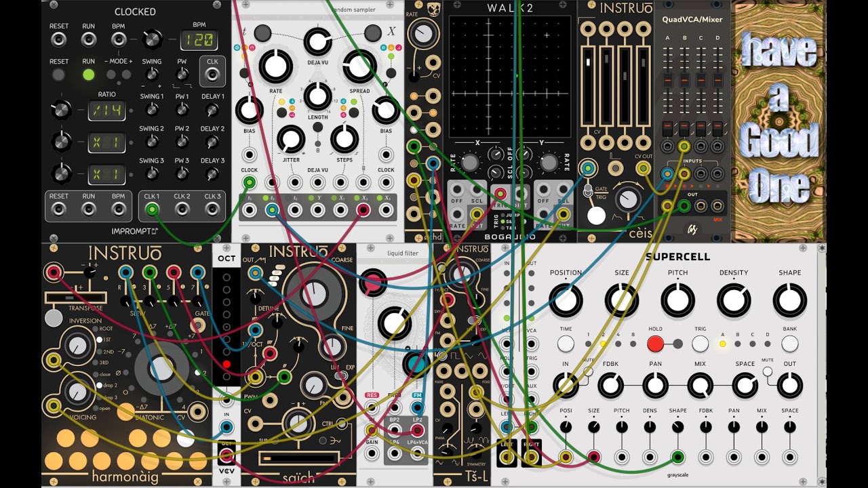
Task: Click the JITTER knob on random sampler
Action: 290,139
